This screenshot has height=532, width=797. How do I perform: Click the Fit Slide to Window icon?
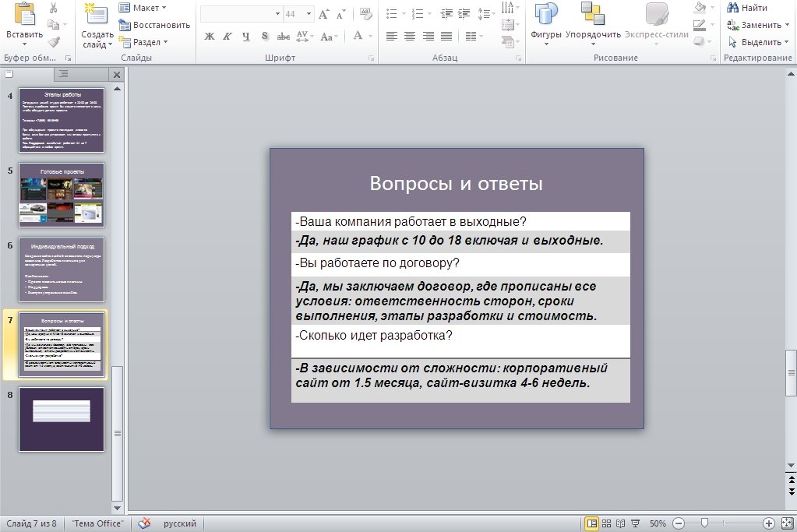coord(787,523)
